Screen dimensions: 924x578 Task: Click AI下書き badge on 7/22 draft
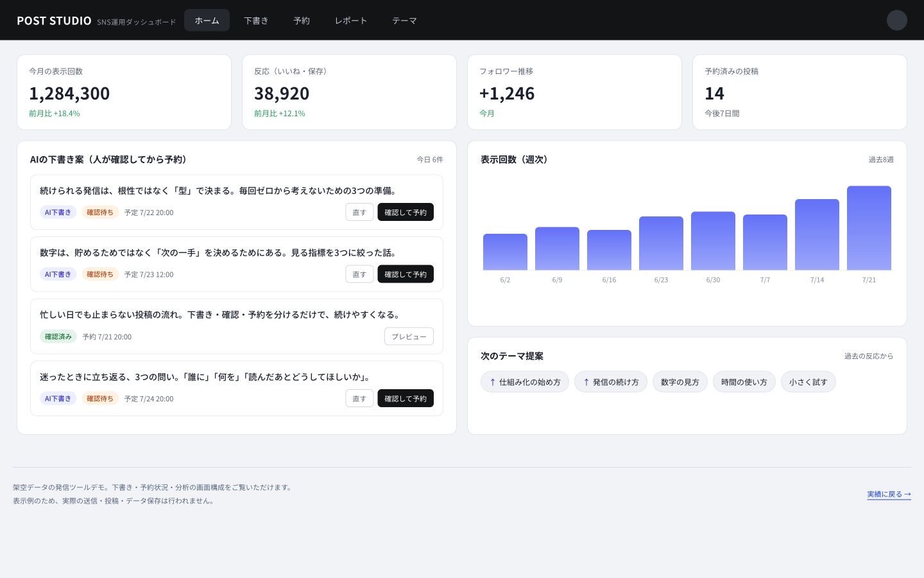pos(58,212)
